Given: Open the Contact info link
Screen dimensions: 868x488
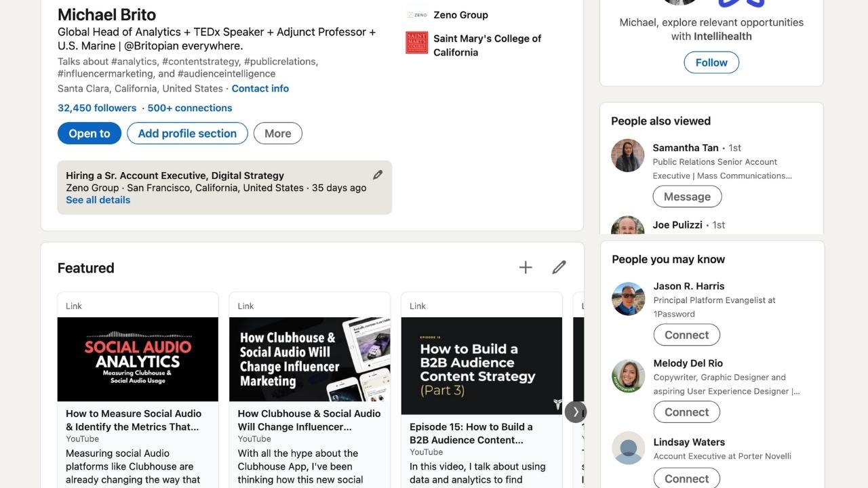Looking at the screenshot, I should (260, 89).
